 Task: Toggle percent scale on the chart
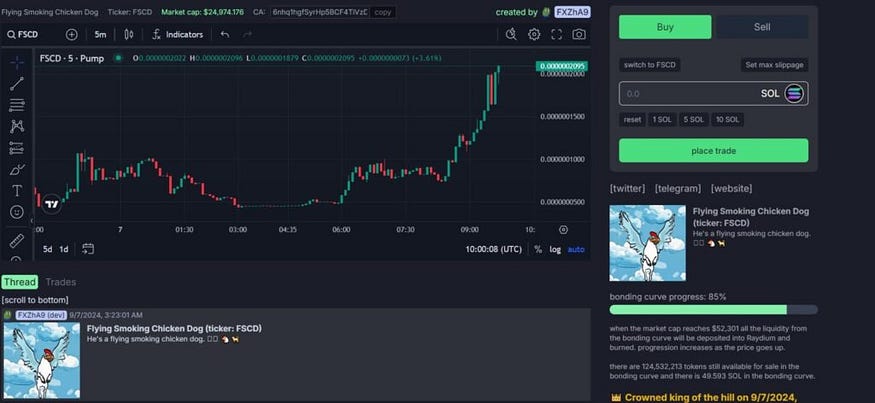click(x=538, y=250)
